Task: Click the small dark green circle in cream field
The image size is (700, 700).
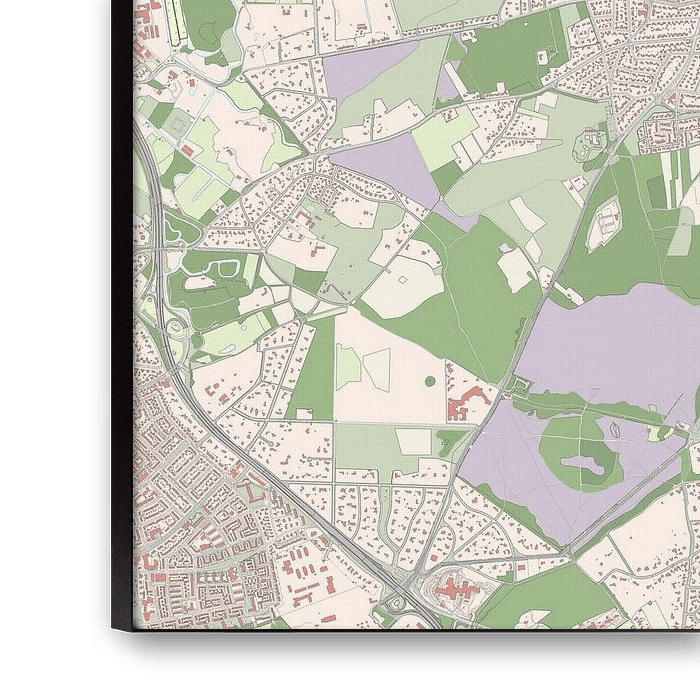Action: coord(430,381)
